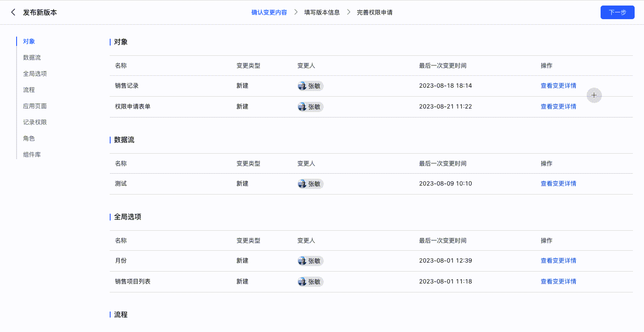Open 查看变更详情 for 销售项目列表
This screenshot has width=644, height=332.
[x=559, y=281]
